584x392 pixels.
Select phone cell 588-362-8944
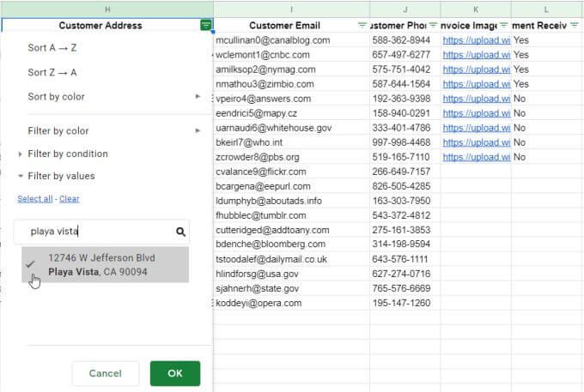(x=405, y=40)
